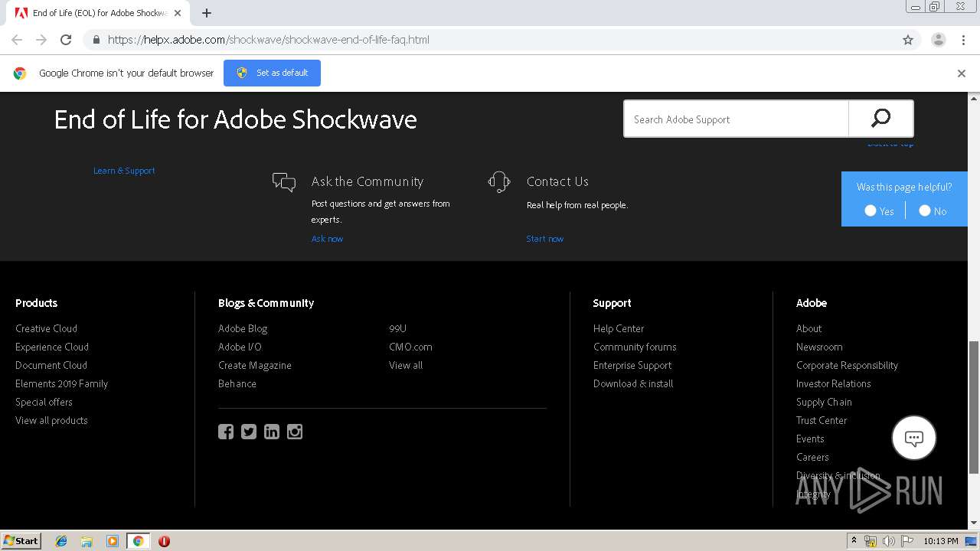
Task: Open Newsroom link
Action: 819,347
